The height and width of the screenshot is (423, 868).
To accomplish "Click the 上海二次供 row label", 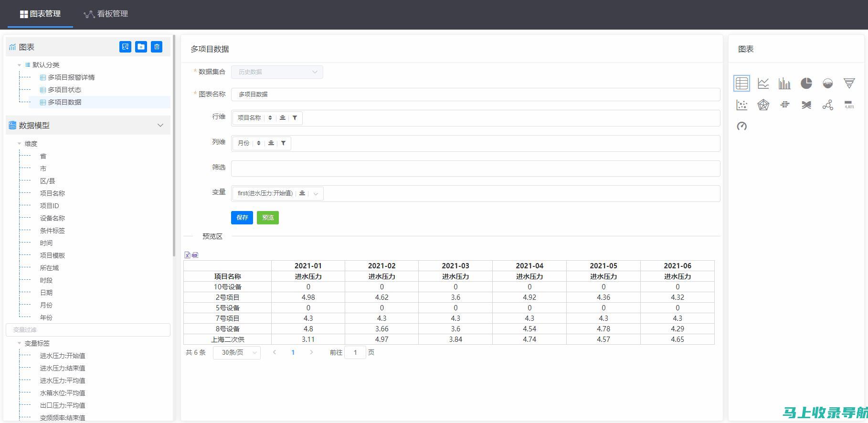I will coord(228,339).
